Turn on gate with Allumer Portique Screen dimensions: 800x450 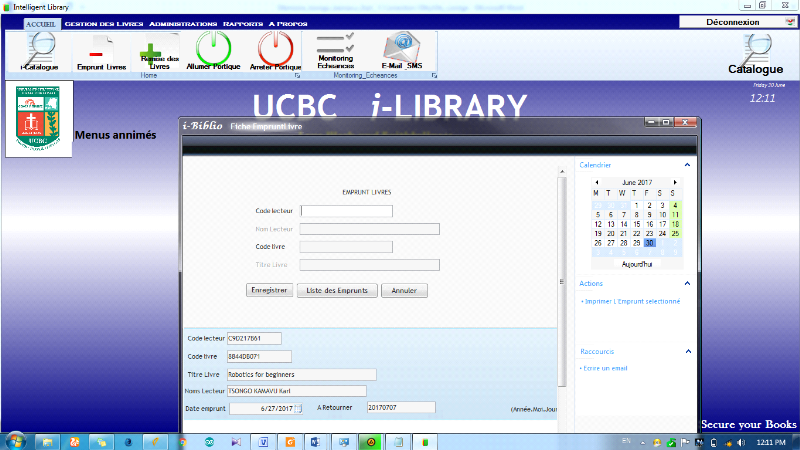pos(213,51)
